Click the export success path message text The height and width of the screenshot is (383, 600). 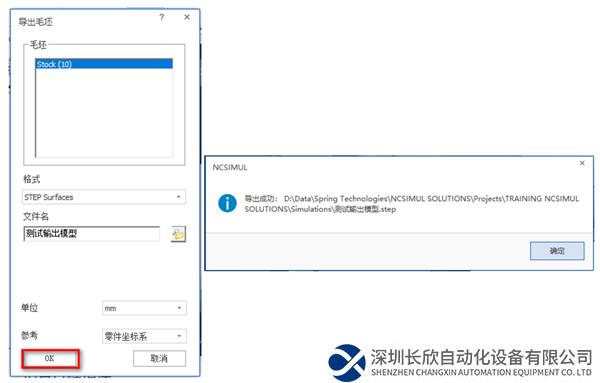[x=412, y=204]
